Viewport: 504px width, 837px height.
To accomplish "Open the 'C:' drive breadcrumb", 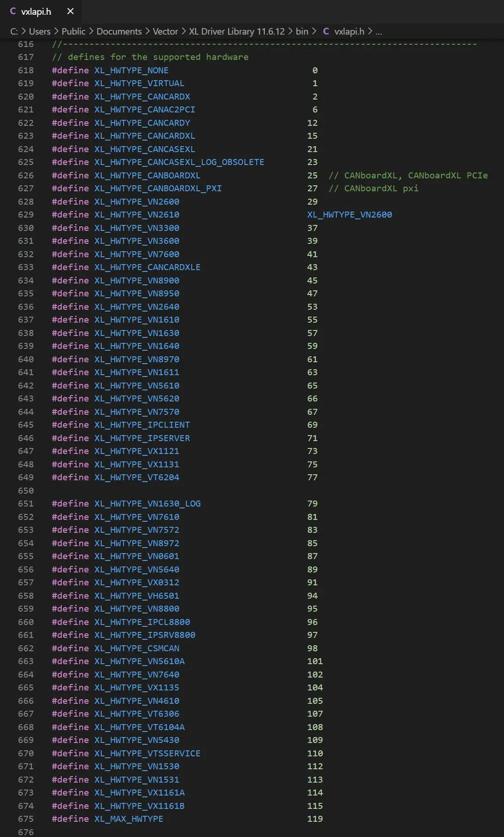I will pos(14,31).
